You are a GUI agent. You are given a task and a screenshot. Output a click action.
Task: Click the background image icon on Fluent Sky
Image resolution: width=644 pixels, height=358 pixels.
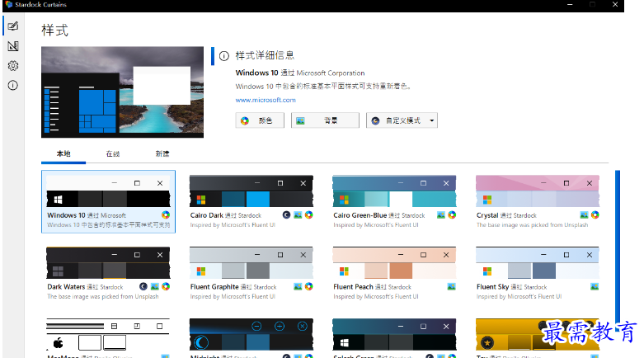click(595, 286)
